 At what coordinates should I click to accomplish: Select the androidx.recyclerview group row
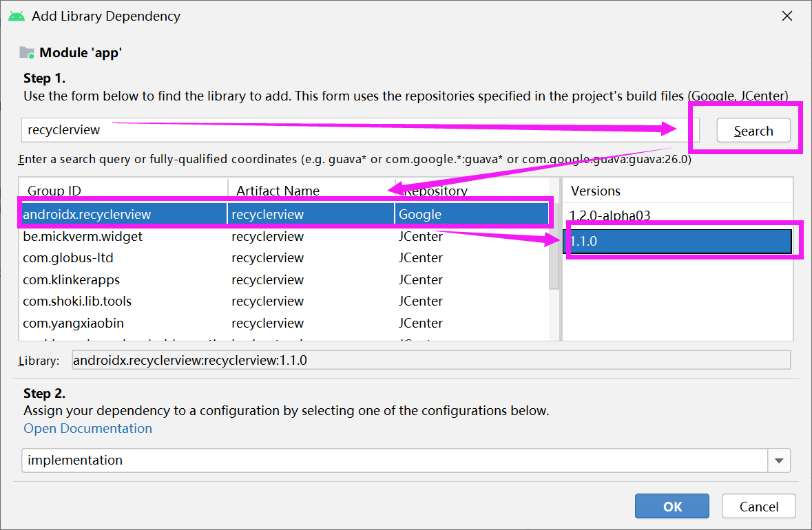tap(284, 214)
